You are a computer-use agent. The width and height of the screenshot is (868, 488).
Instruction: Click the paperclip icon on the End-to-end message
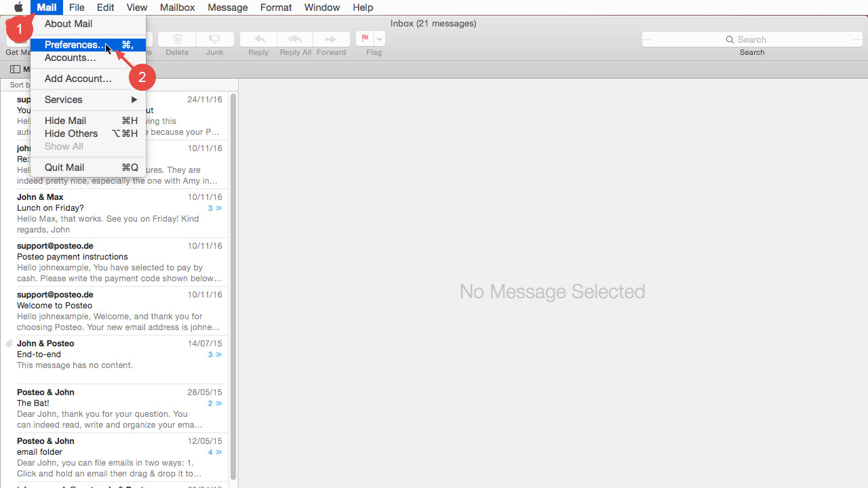click(x=9, y=343)
